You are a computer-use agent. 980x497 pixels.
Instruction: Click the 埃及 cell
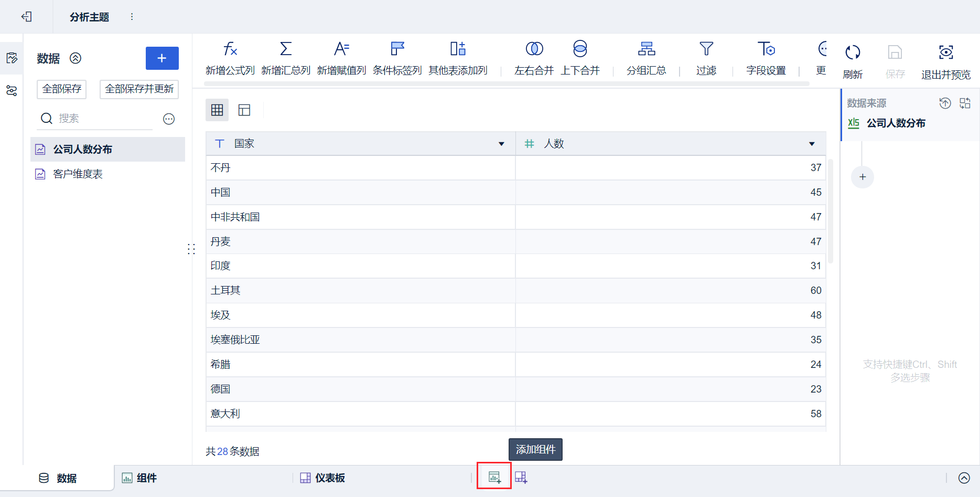pos(361,315)
